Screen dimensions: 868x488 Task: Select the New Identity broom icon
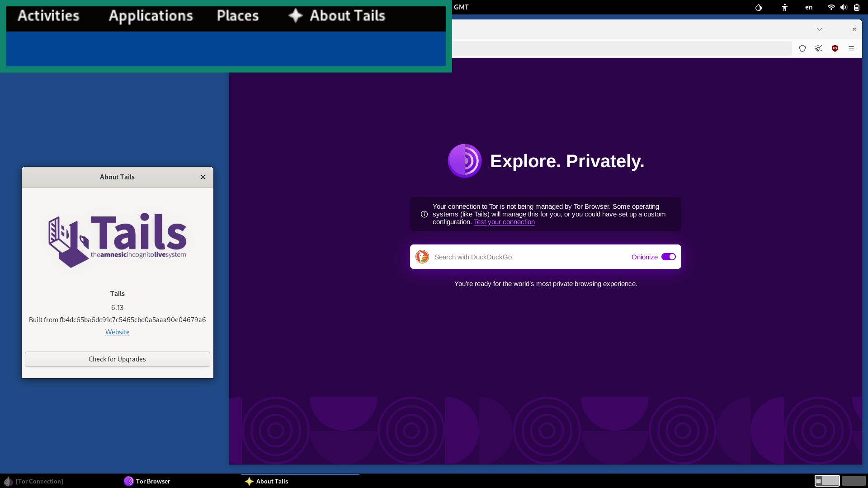819,48
